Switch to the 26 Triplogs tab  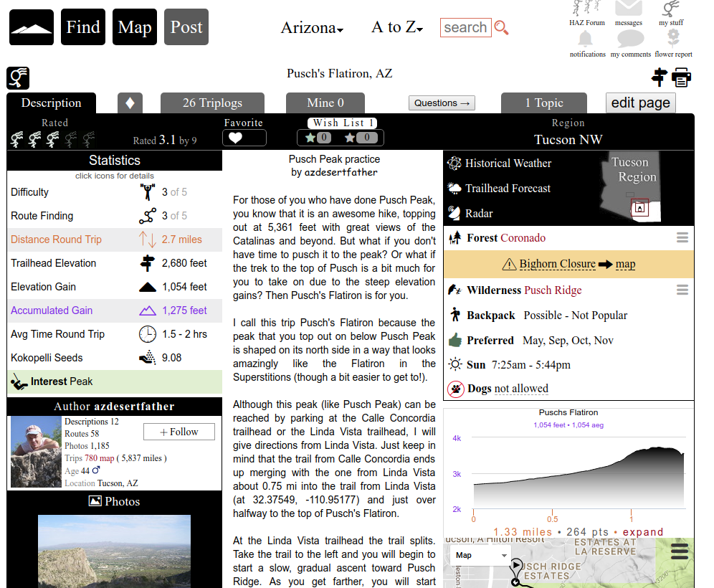212,103
